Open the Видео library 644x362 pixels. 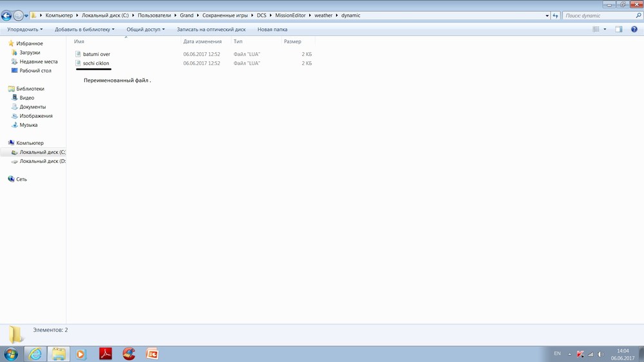point(26,98)
